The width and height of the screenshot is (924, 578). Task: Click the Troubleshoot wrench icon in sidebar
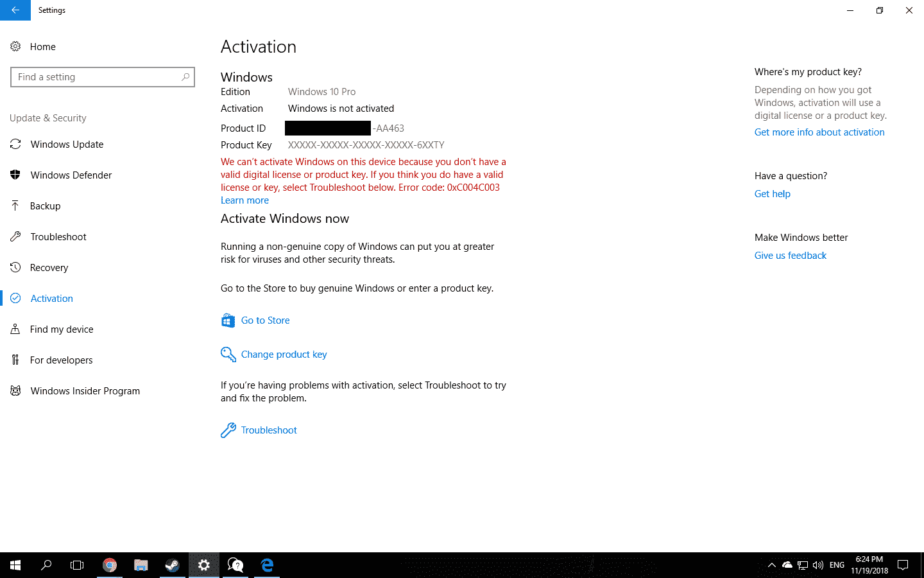(15, 236)
